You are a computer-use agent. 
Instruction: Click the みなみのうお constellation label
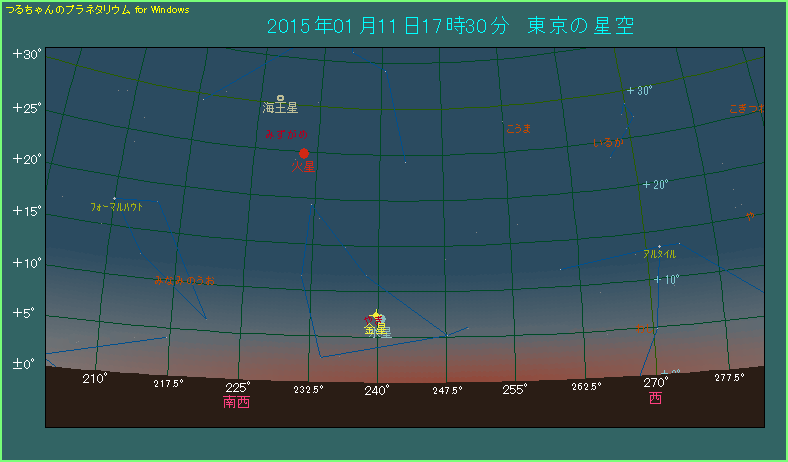(x=184, y=280)
